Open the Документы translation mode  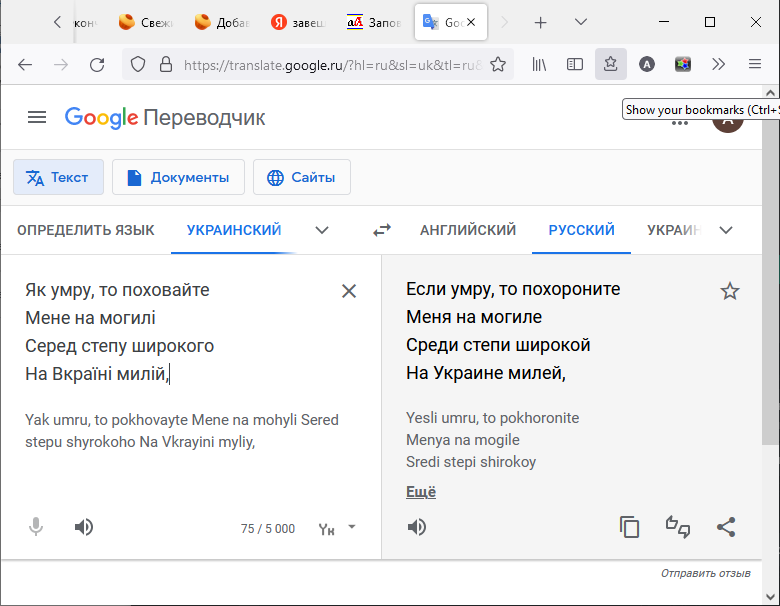tap(178, 177)
